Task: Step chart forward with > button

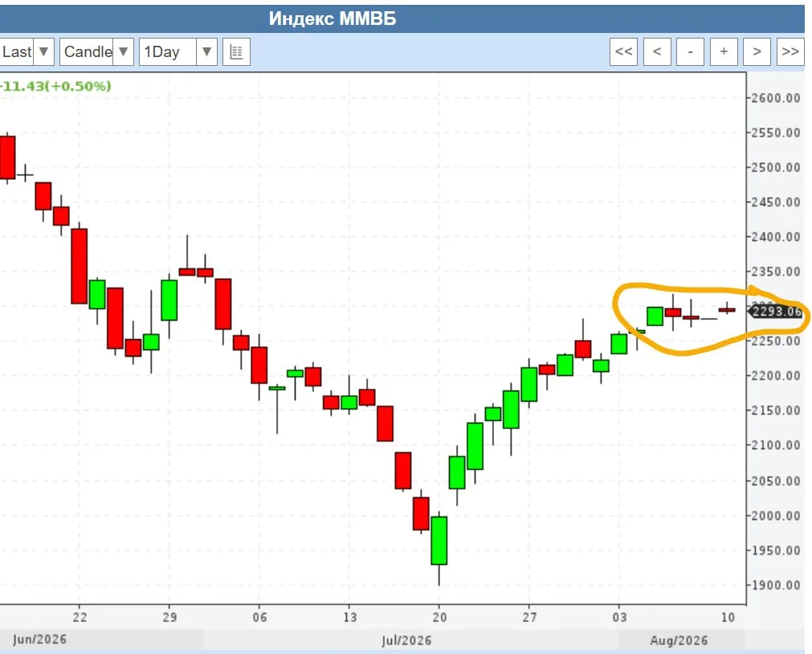Action: tap(757, 52)
